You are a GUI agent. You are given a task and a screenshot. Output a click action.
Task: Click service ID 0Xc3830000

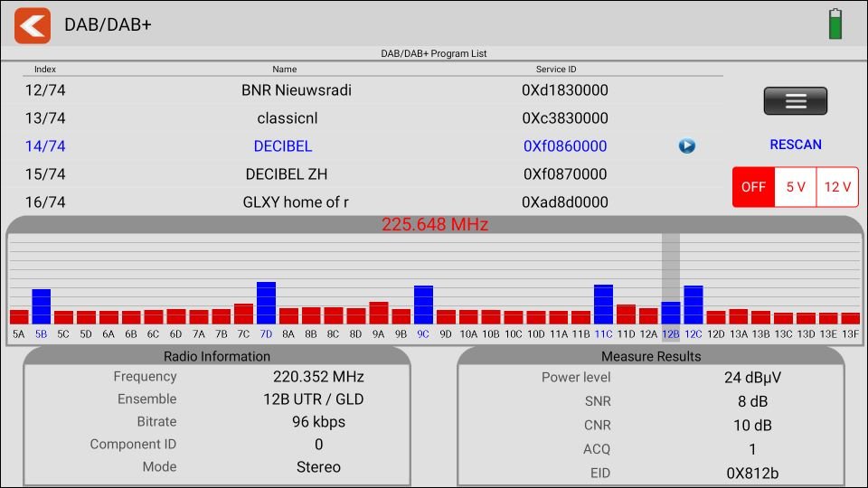point(564,118)
